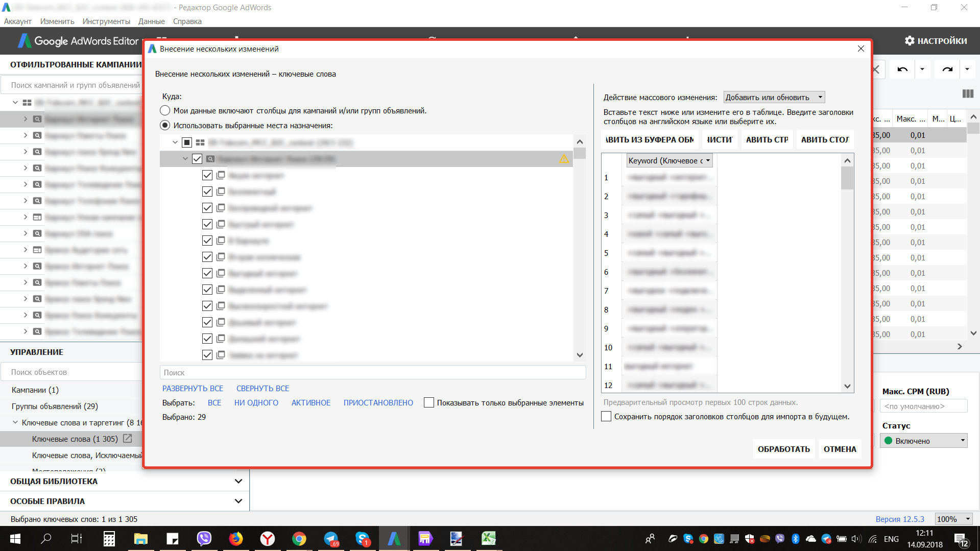Open Windows search from the taskbar
The height and width of the screenshot is (551, 980).
click(x=46, y=538)
